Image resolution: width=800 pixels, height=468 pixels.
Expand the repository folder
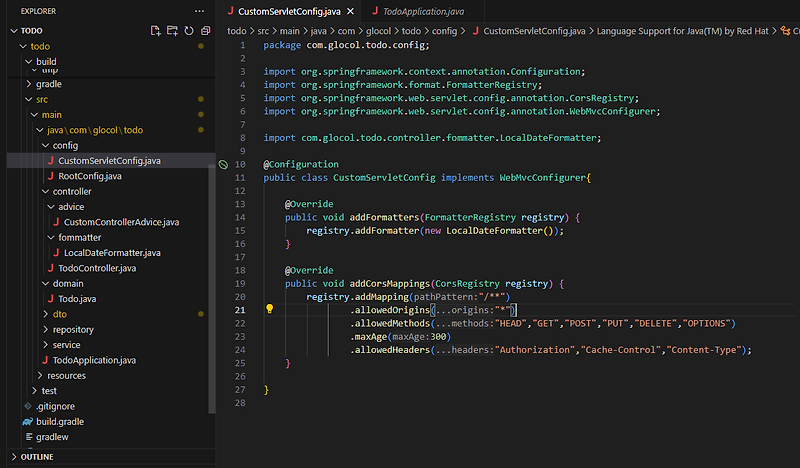[72, 329]
